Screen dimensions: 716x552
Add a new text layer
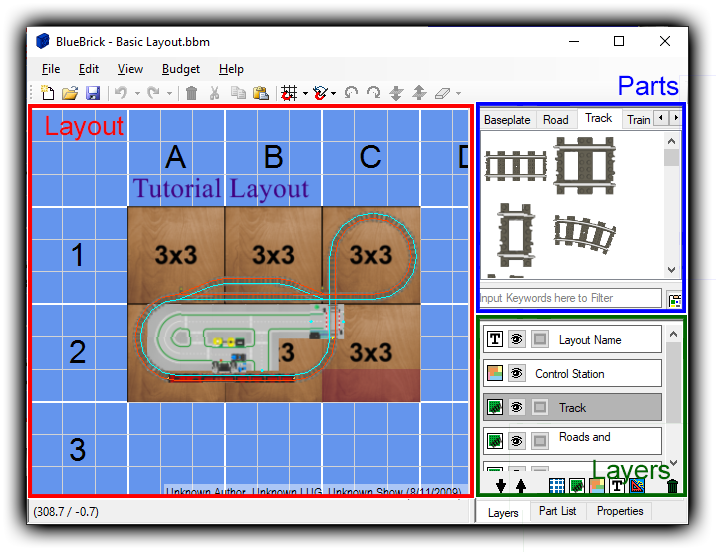click(617, 486)
